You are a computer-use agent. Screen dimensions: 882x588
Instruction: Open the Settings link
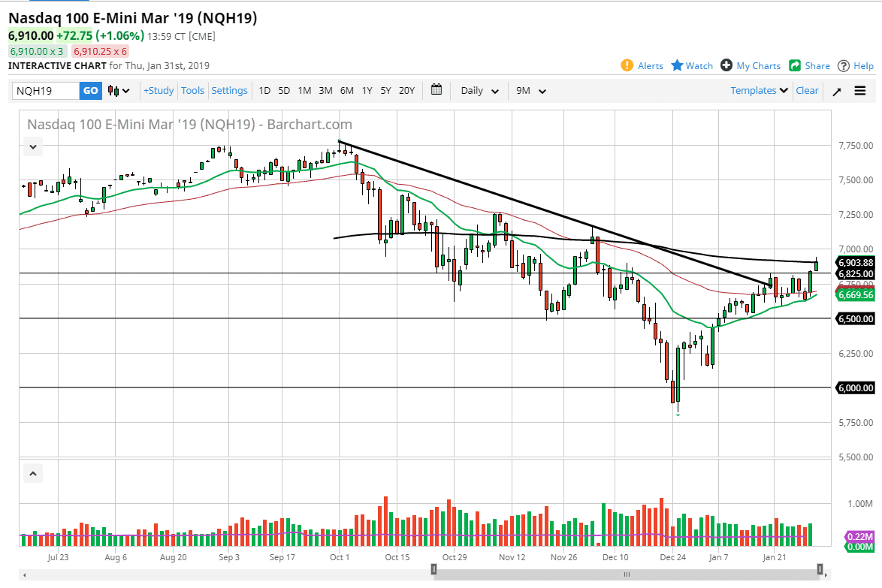[229, 90]
